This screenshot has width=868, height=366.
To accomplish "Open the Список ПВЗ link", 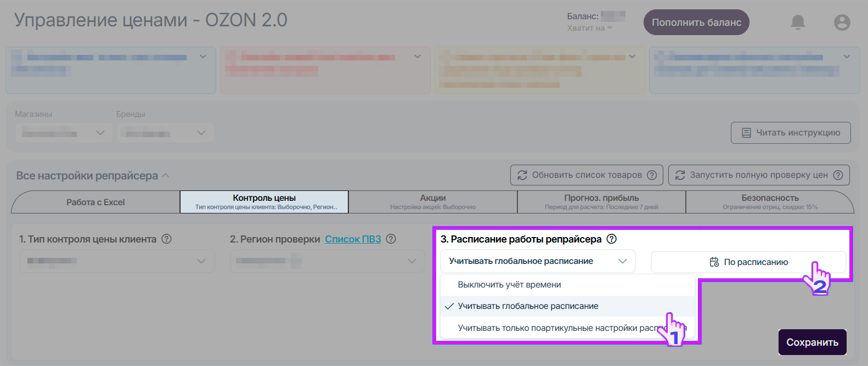I will [353, 239].
